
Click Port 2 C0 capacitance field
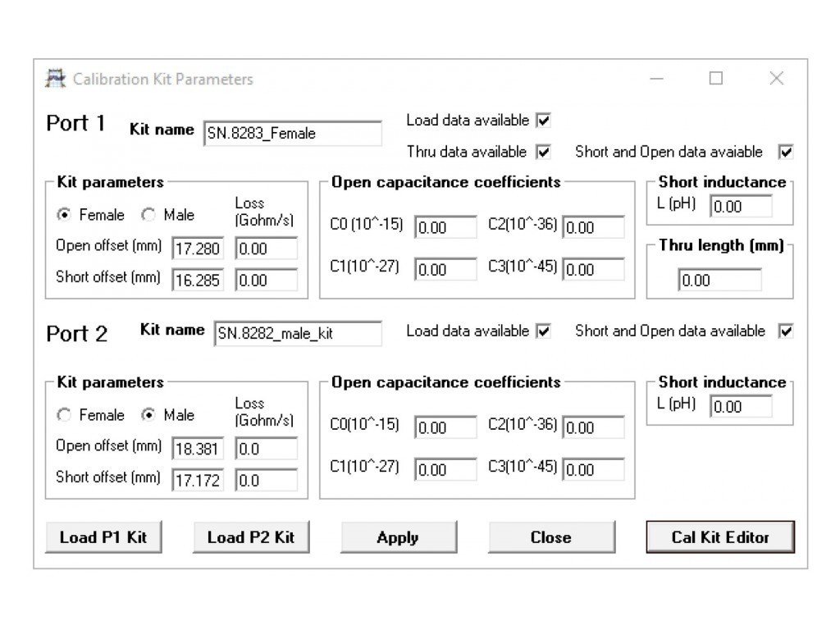(445, 427)
